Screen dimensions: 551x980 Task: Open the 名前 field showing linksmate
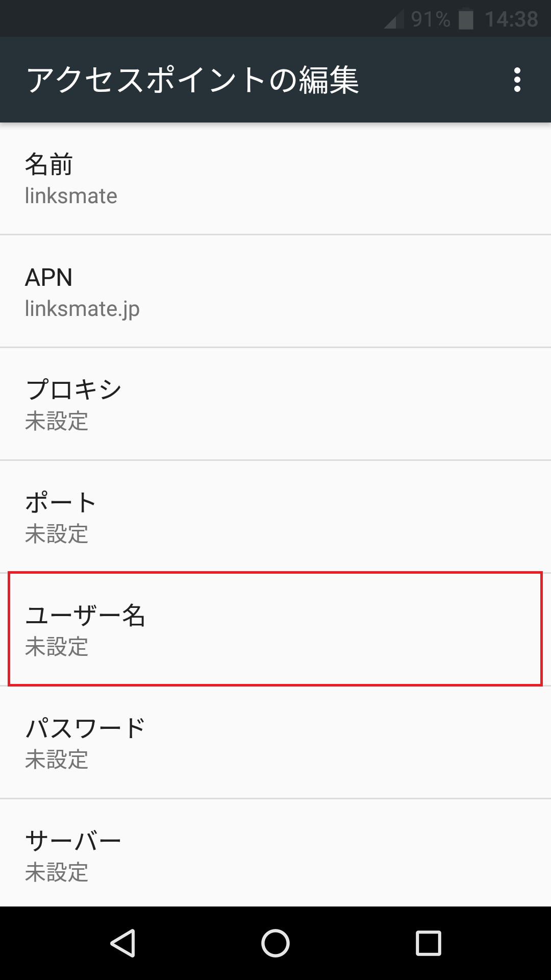[275, 179]
